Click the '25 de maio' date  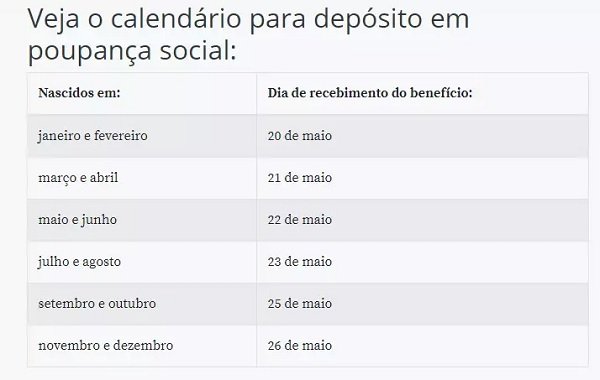point(300,304)
